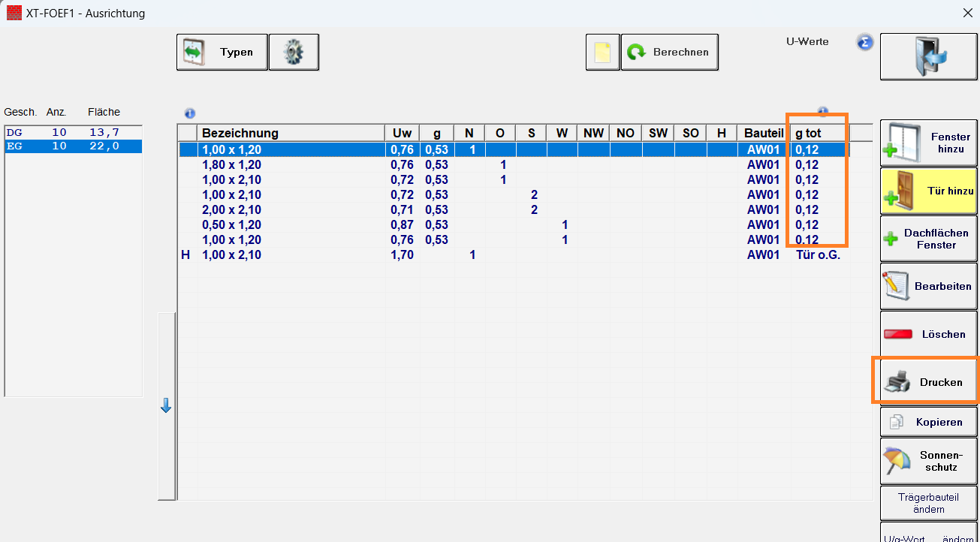Click Bearbeiten to edit the entry

928,286
